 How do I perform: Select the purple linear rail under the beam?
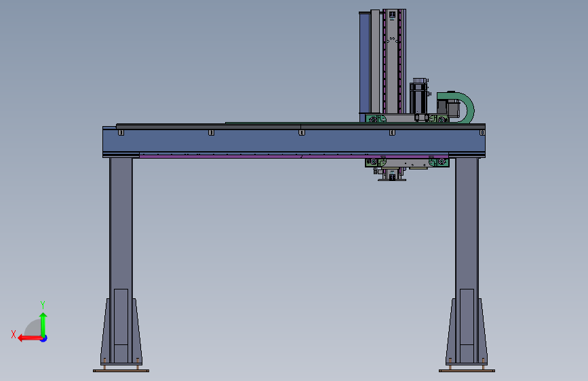(294, 156)
